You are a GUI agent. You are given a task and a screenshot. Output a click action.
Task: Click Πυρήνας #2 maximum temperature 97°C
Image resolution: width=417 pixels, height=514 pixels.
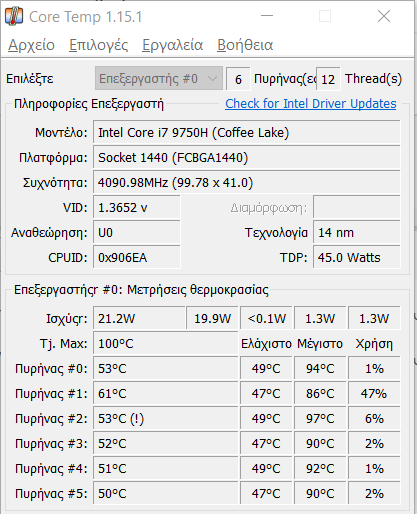click(x=320, y=418)
